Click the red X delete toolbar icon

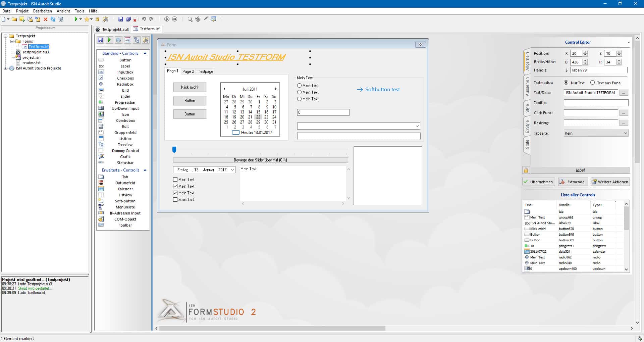[46, 19]
